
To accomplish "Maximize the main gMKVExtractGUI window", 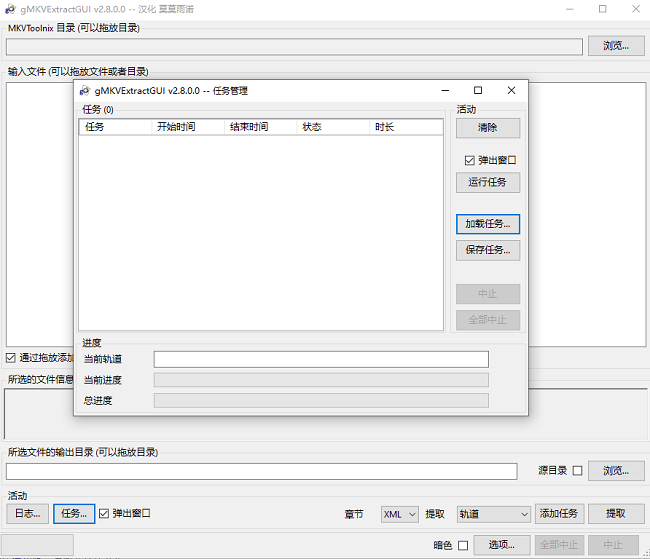I will [x=603, y=9].
